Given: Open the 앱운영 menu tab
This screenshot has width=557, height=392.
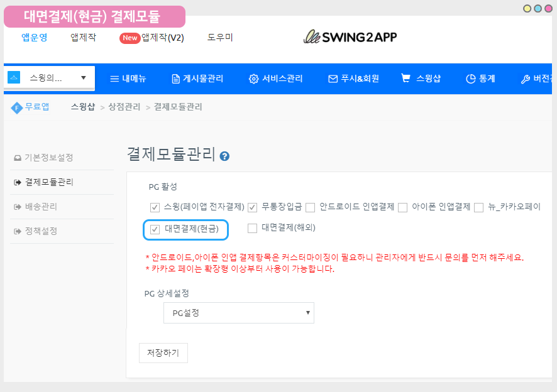Looking at the screenshot, I should click(x=34, y=37).
